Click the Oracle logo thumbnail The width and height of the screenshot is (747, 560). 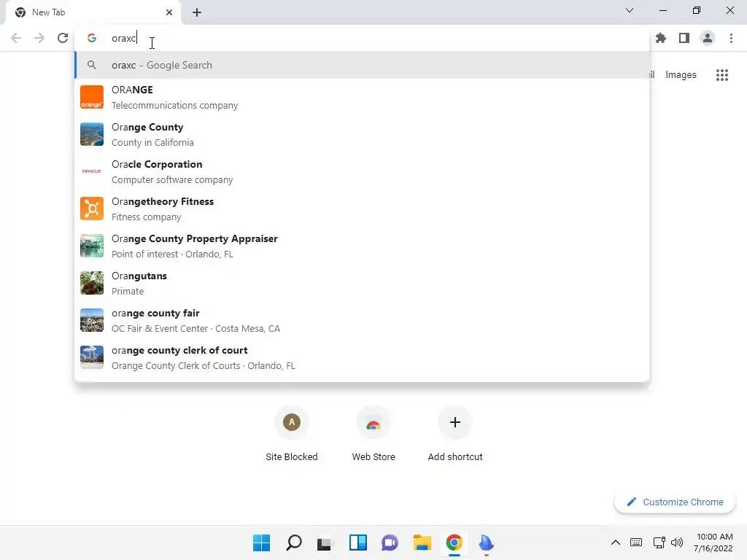91,171
